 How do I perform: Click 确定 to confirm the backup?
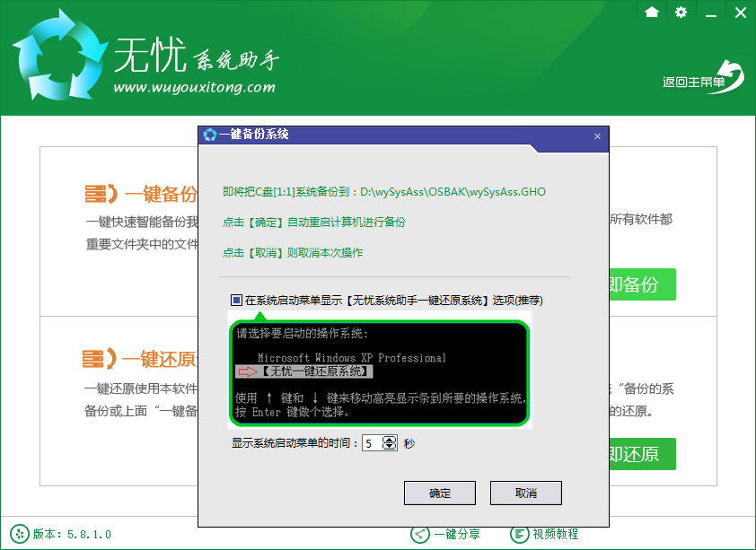pos(439,493)
